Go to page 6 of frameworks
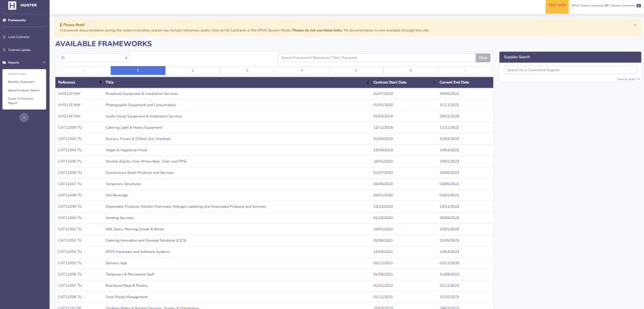The height and width of the screenshot is (309, 644). [x=410, y=70]
